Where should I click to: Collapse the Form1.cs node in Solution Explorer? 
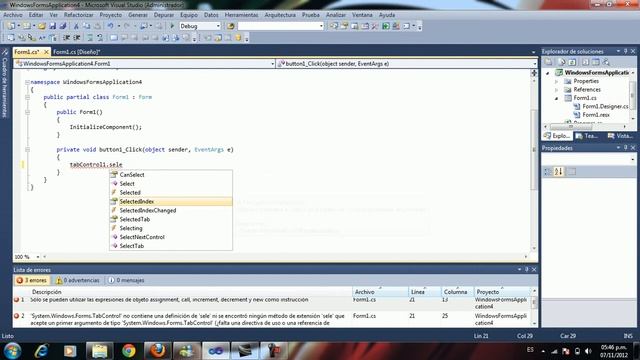[x=556, y=98]
